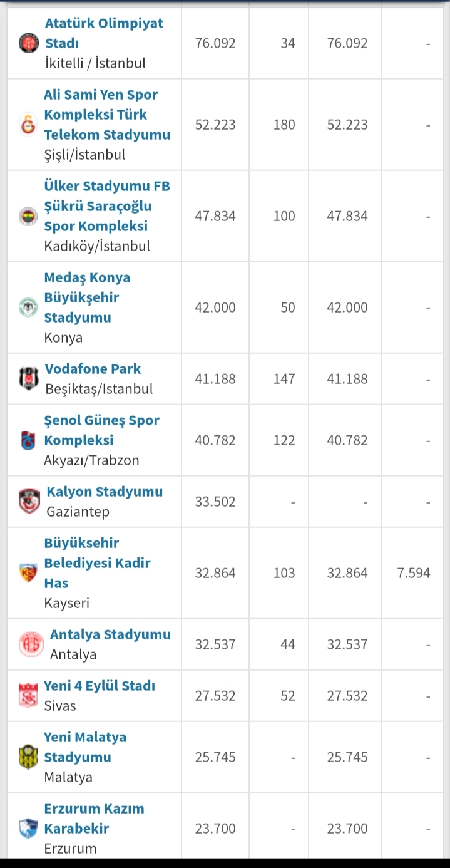Image resolution: width=450 pixels, height=868 pixels.
Task: Open the Vodafone Park stadium link
Action: (93, 369)
